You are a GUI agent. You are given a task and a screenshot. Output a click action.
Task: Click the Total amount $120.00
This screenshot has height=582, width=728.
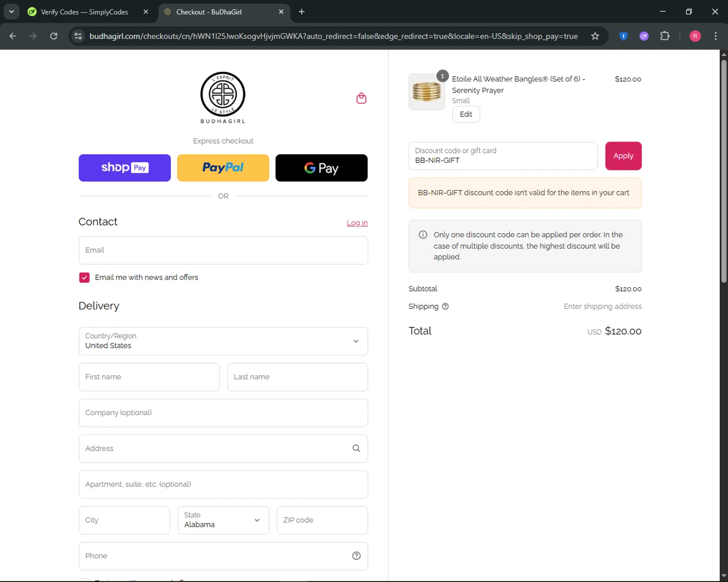(x=623, y=331)
